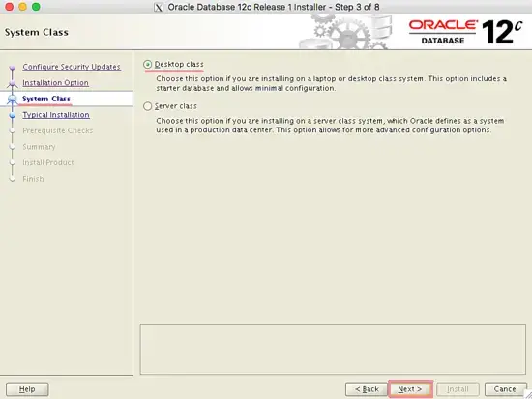
Task: Go back with the Back button
Action: tap(367, 389)
